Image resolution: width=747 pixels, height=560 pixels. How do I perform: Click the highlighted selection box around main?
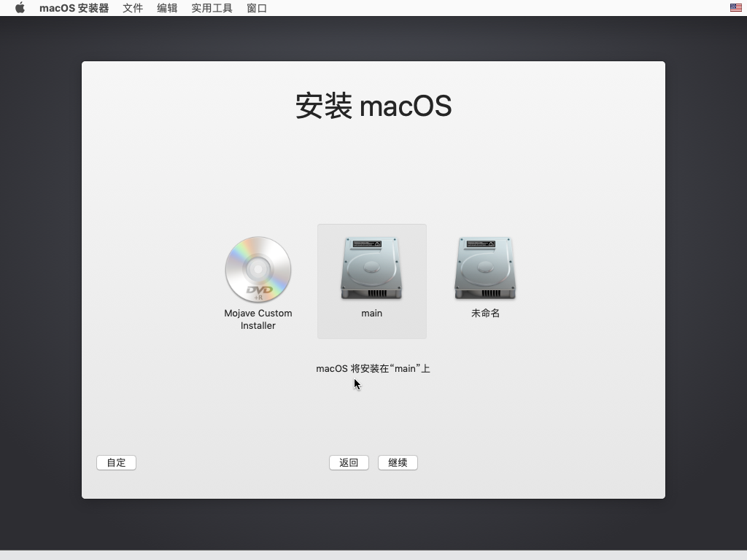click(371, 281)
